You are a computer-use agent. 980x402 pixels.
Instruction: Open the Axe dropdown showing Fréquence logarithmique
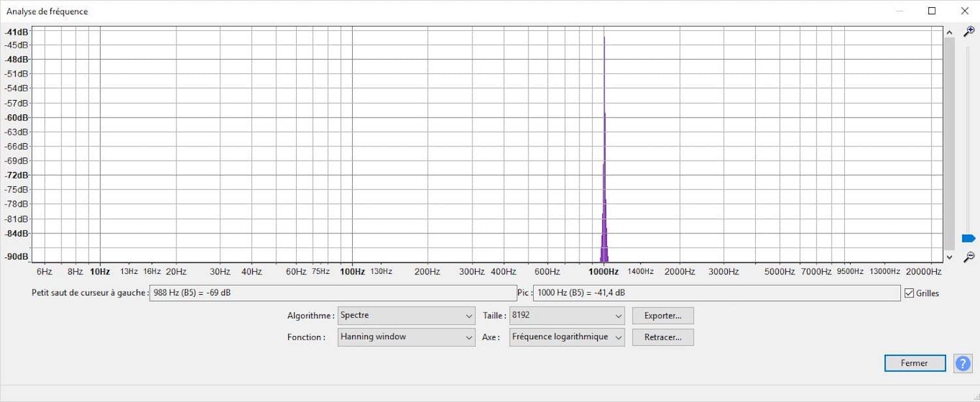(x=567, y=337)
